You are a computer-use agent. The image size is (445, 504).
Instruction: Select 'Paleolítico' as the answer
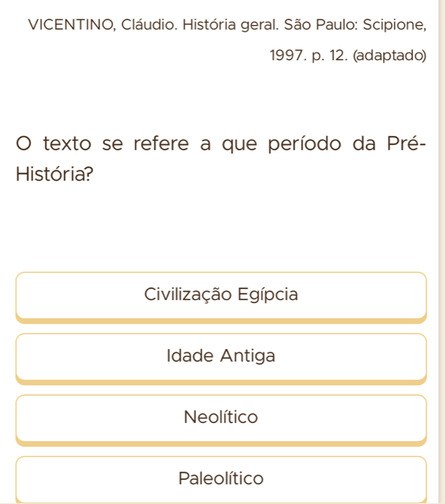221,478
